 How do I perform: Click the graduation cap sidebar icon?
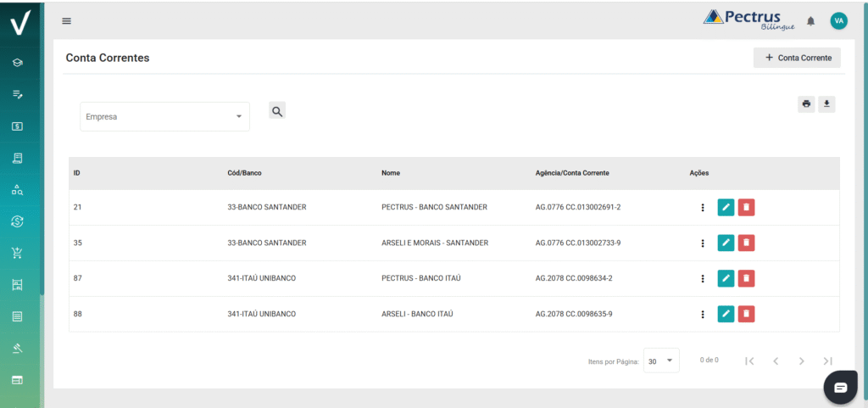tap(17, 63)
